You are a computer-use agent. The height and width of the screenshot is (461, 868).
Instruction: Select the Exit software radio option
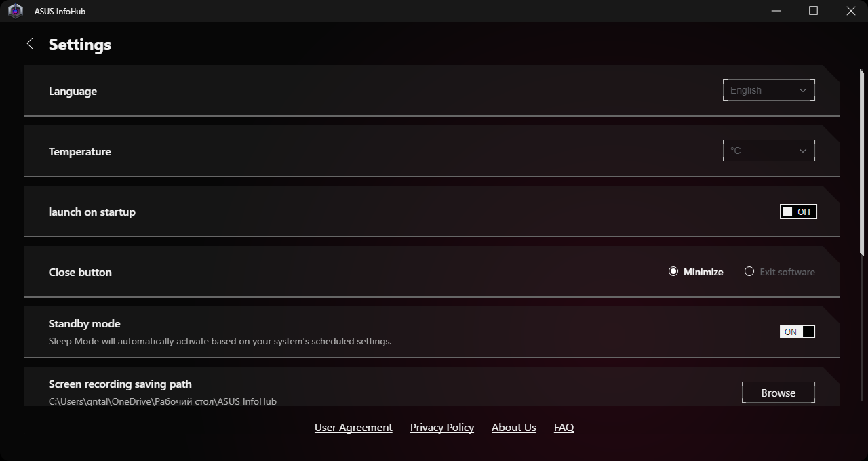[x=749, y=272]
